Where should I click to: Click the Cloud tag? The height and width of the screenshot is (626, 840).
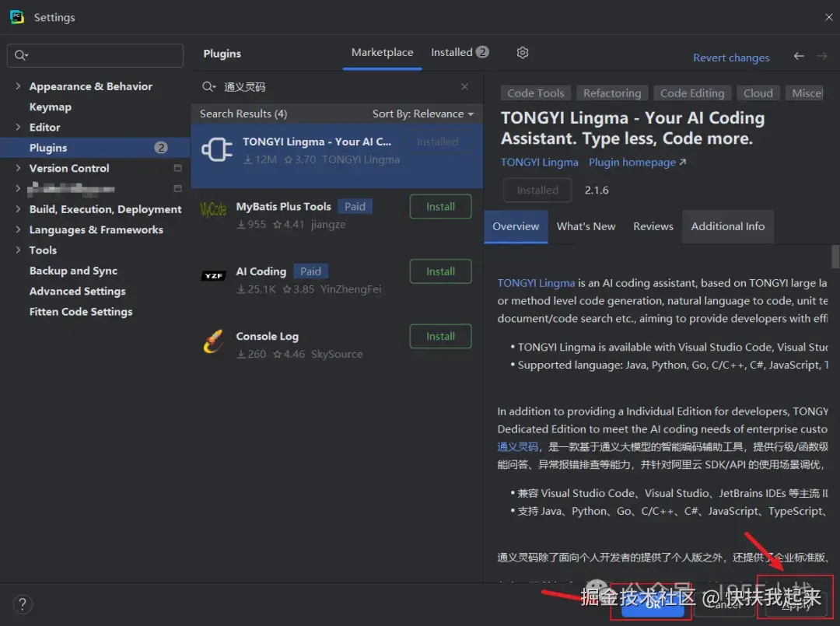(758, 93)
